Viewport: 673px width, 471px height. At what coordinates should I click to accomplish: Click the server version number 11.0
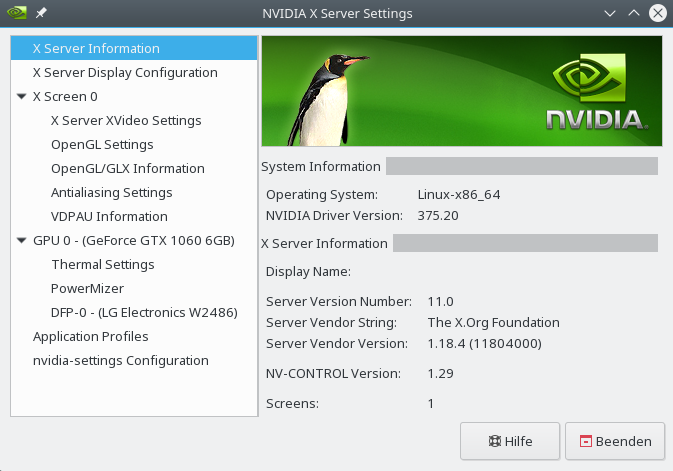(440, 301)
